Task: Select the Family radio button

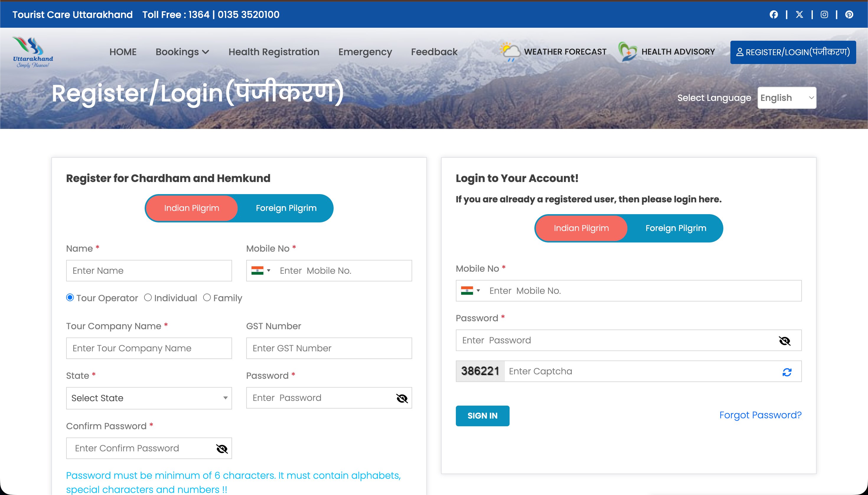Action: tap(207, 297)
